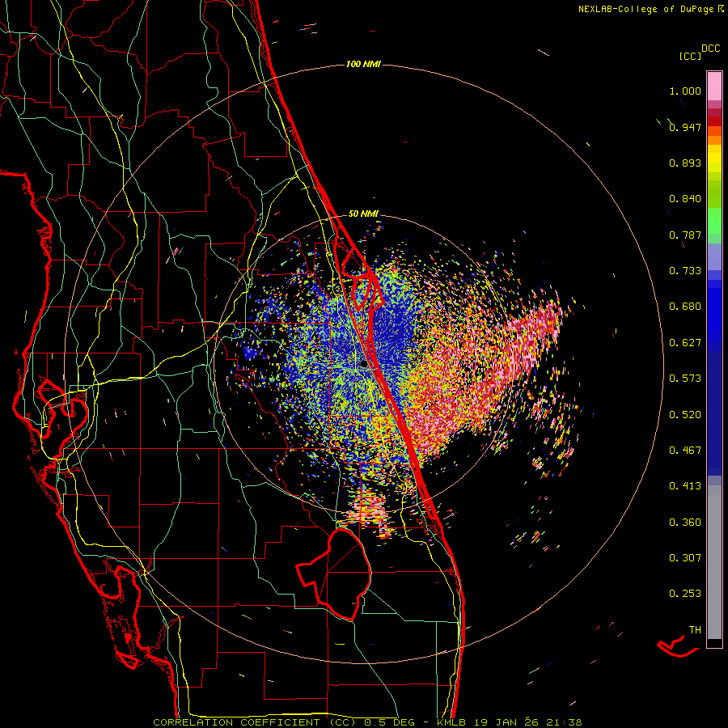The height and width of the screenshot is (728, 728).
Task: Click the 0.840 legend value
Action: [685, 199]
